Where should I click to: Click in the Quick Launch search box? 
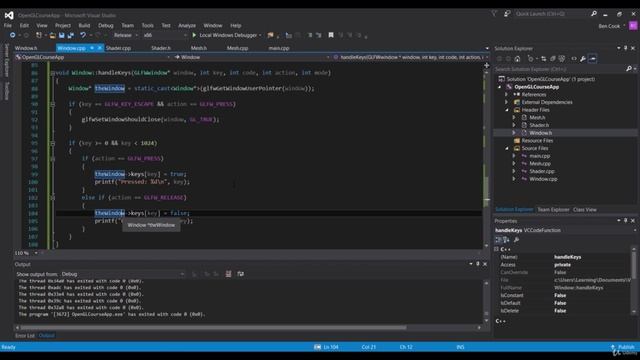pos(551,14)
